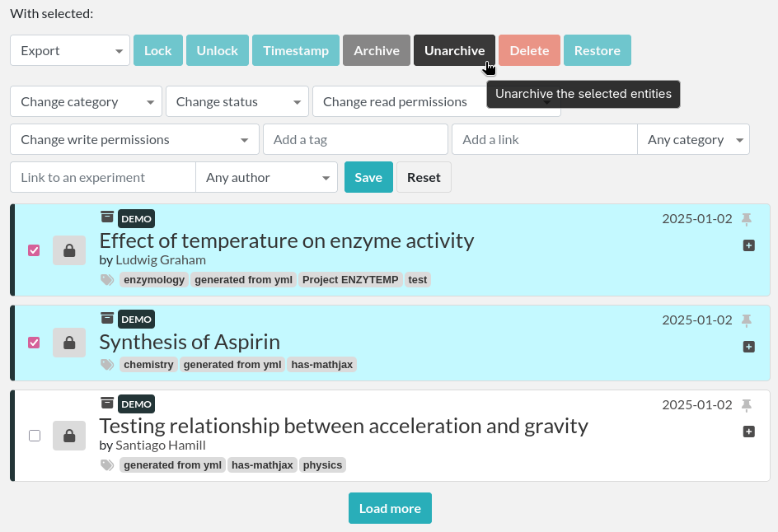Pin the Effect of temperature experiment
Screen dimensions: 778x532
[747, 219]
